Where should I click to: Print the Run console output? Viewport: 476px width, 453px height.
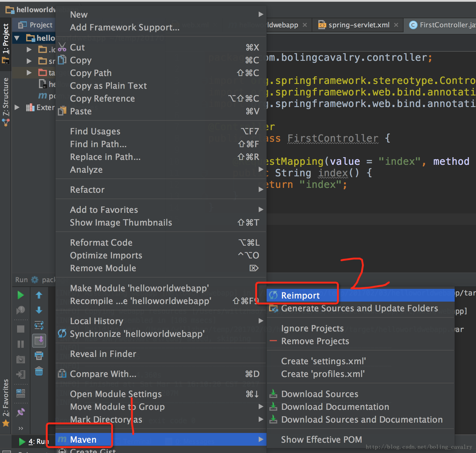click(x=39, y=355)
